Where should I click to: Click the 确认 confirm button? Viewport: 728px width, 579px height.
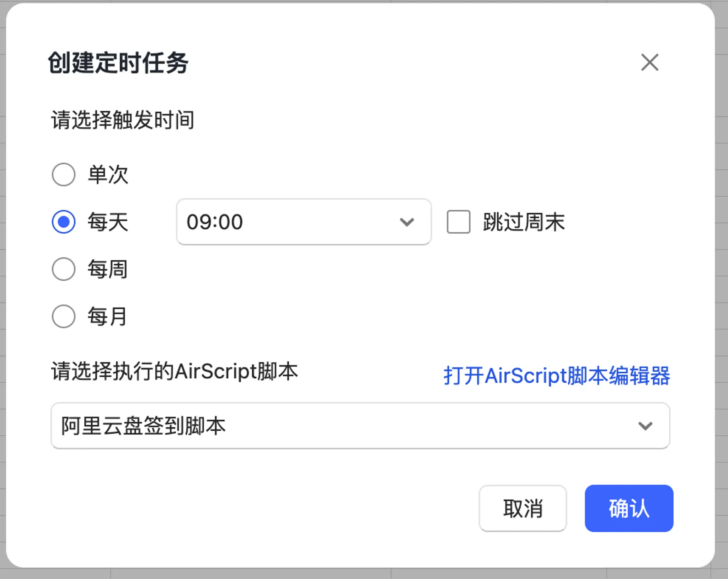coord(628,507)
